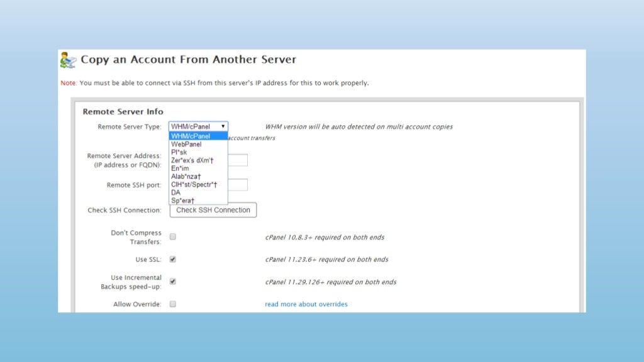Image resolution: width=644 pixels, height=362 pixels.
Task: Open the Remote Server Type dropdown
Action: (x=198, y=126)
